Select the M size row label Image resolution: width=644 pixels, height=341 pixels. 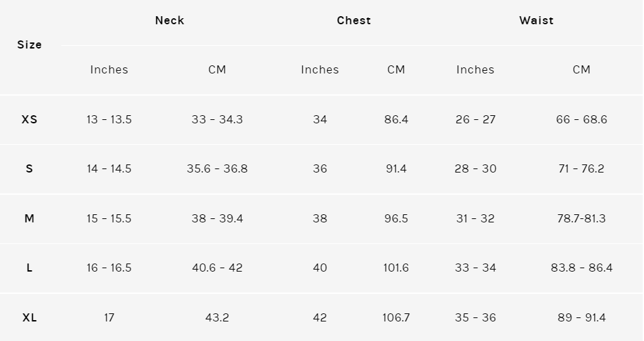pyautogui.click(x=29, y=218)
